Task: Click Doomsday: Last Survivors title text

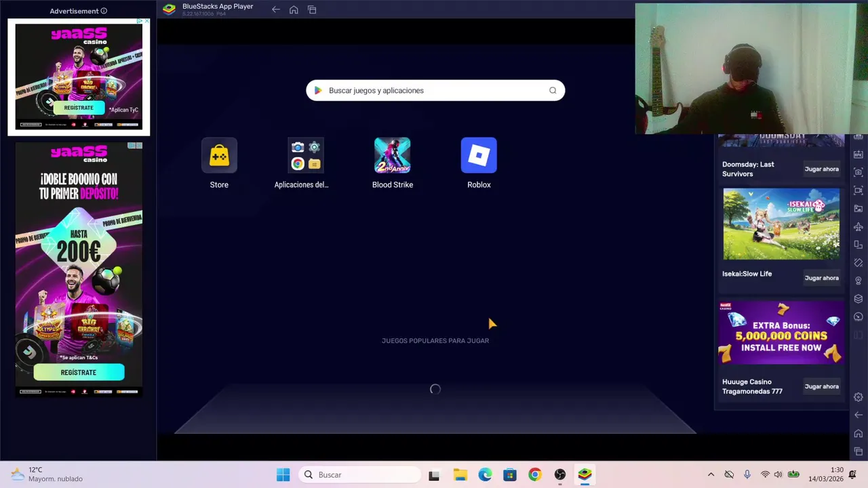Action: 748,169
